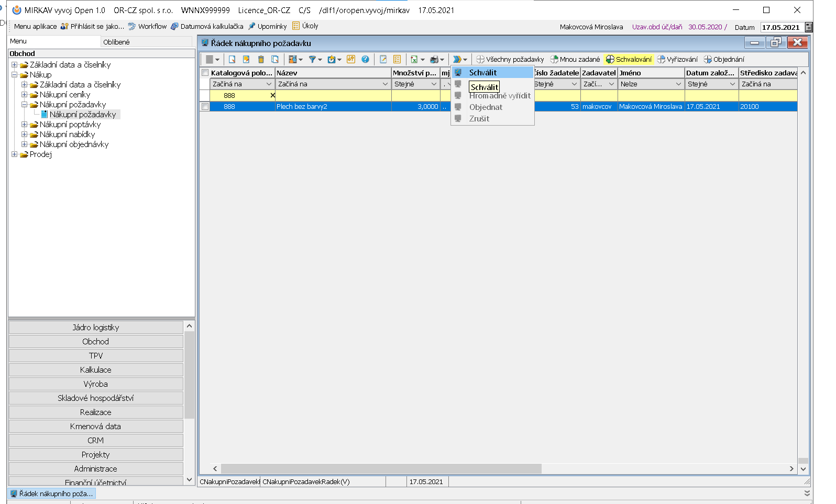The width and height of the screenshot is (836, 504).
Task: Choose Schválit from the action menu
Action: [482, 73]
